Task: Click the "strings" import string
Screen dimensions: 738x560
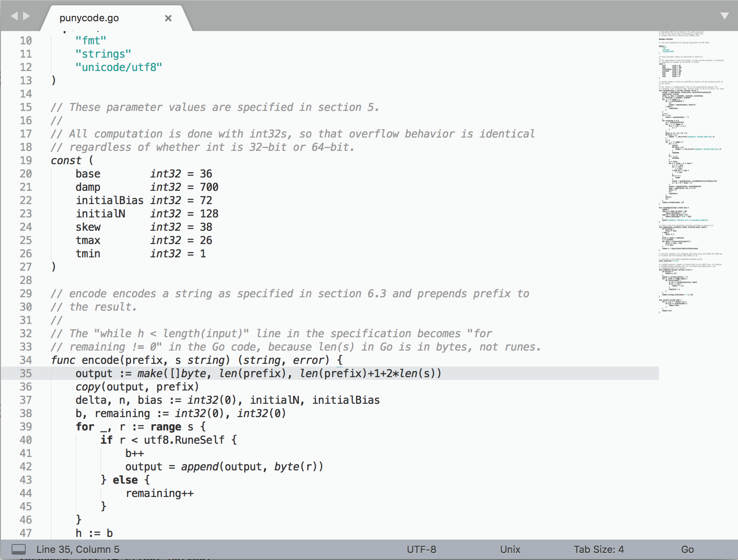Action: (103, 54)
